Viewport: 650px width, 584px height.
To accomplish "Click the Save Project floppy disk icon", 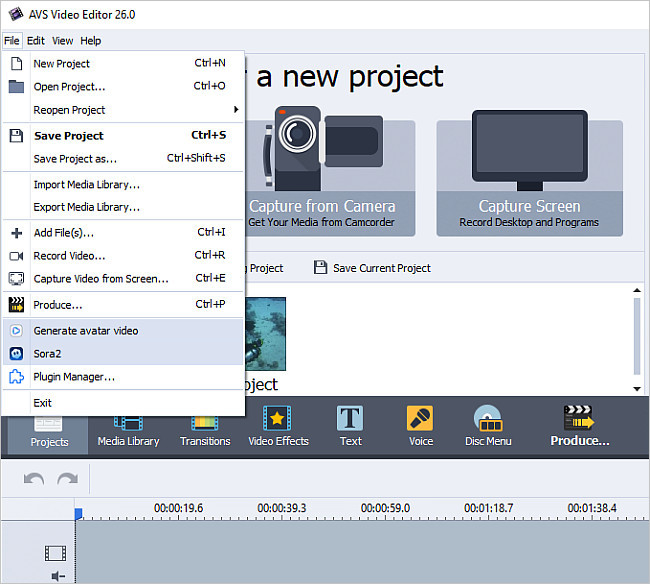I will click(x=16, y=136).
